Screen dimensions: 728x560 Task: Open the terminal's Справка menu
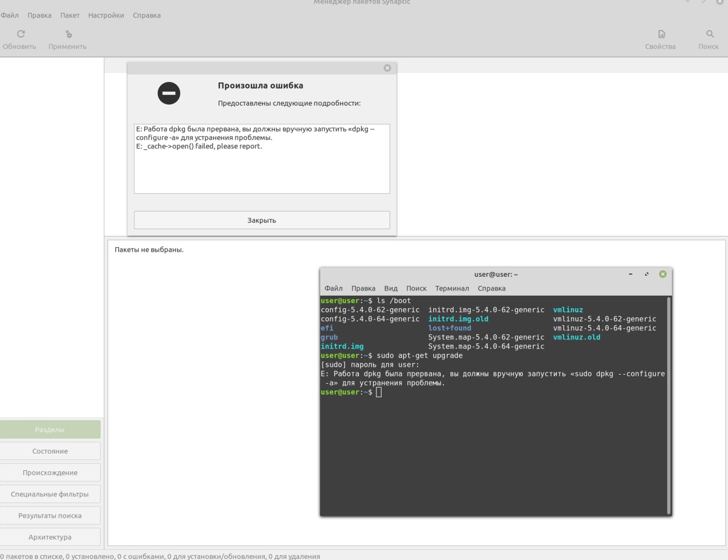pyautogui.click(x=491, y=288)
